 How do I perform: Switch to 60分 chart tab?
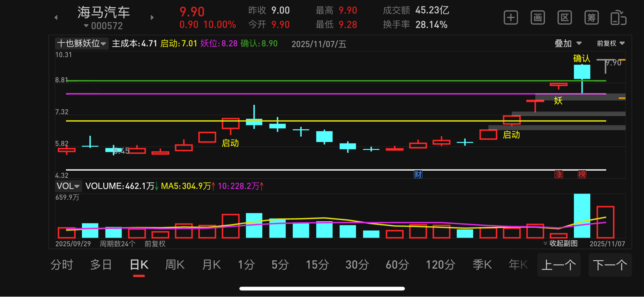coord(397,265)
